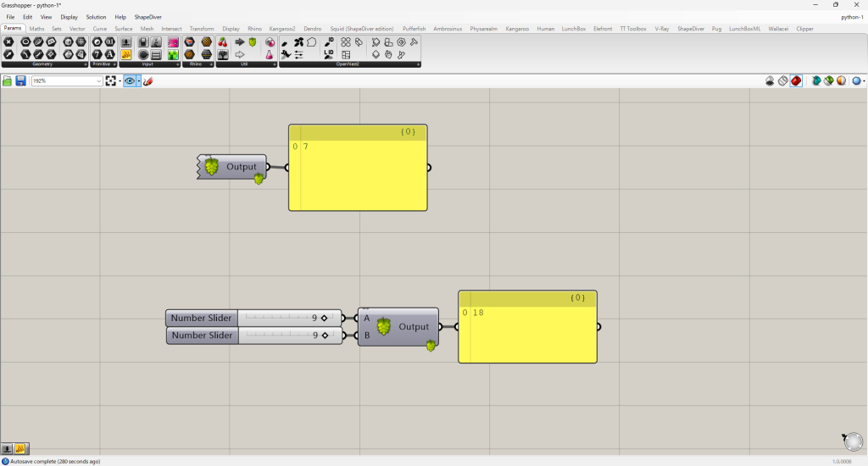Switch to the Kangaroo2 tab
The width and height of the screenshot is (868, 466).
pos(281,29)
